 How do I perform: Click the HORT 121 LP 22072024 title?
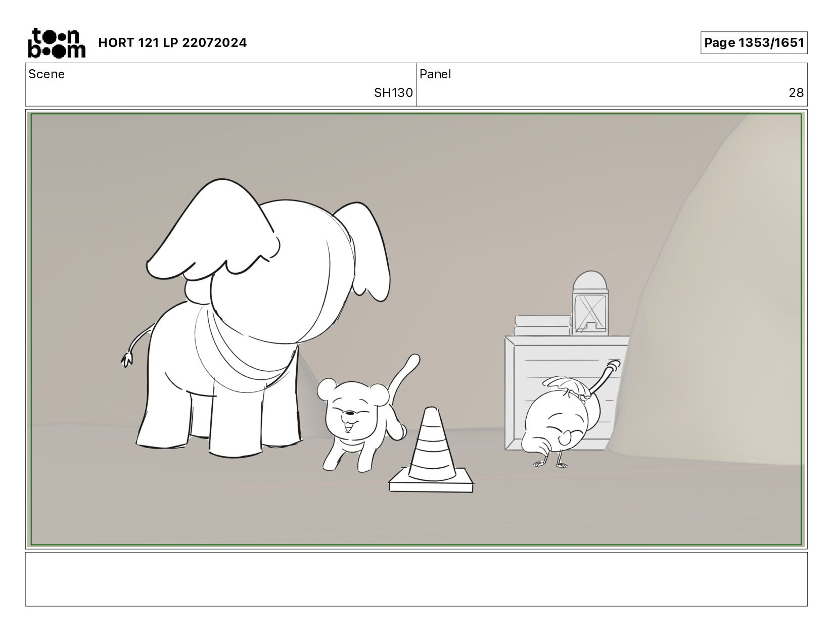pyautogui.click(x=172, y=43)
